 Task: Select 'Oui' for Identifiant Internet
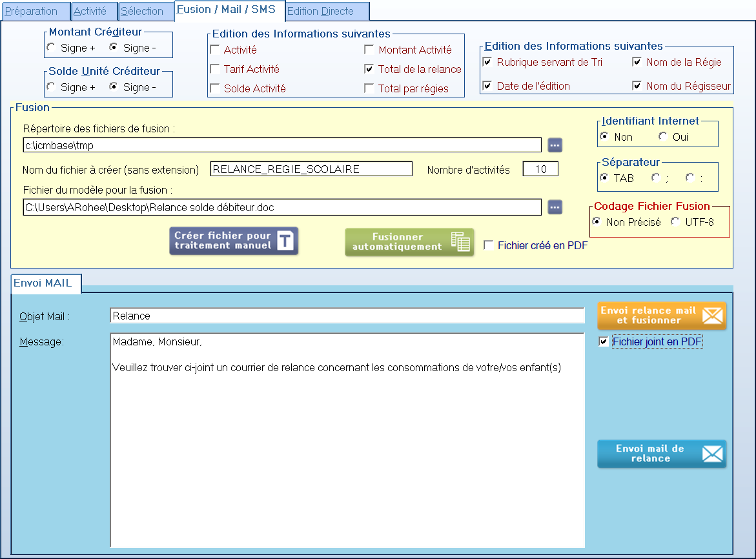point(662,136)
